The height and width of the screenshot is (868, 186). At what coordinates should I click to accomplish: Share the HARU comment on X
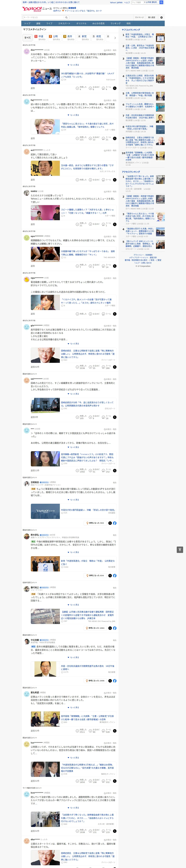pos(115,224)
